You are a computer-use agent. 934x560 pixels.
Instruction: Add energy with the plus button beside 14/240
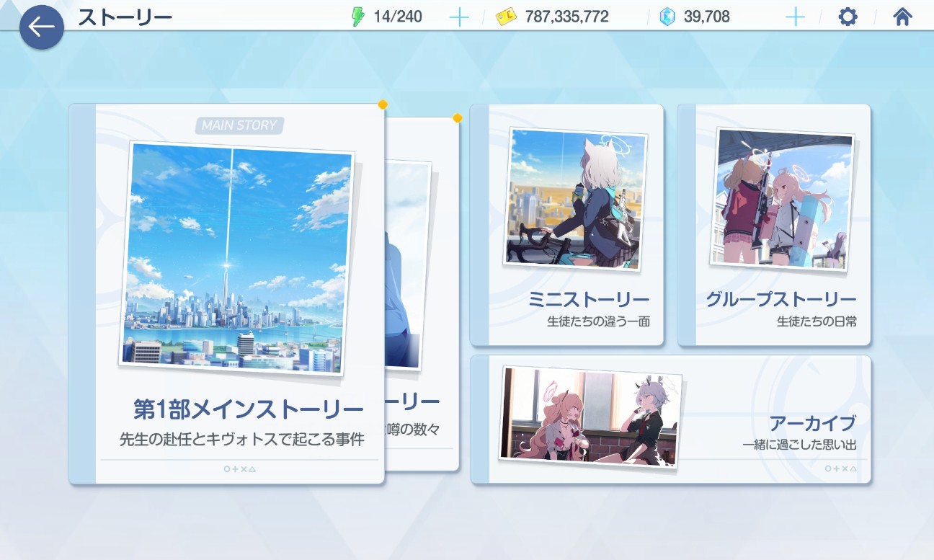[459, 17]
